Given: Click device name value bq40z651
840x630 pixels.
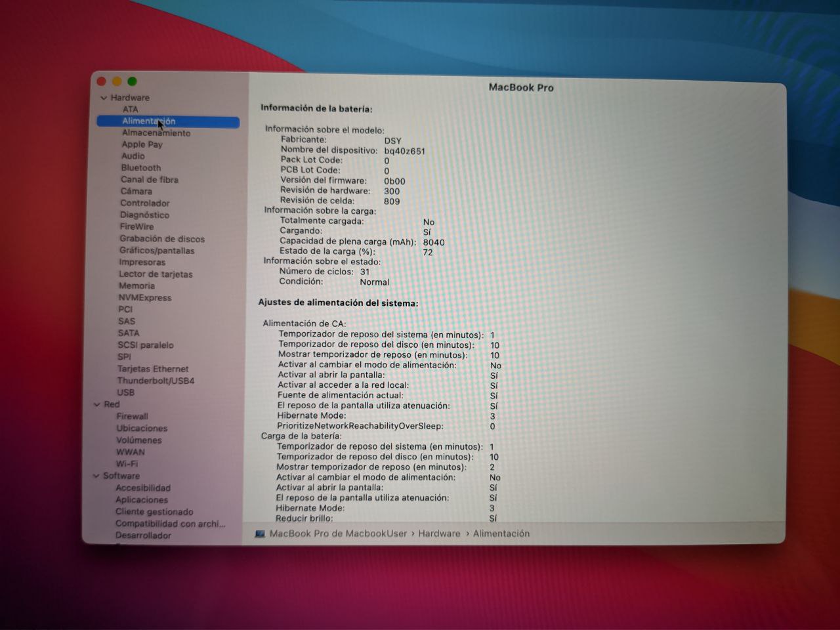Looking at the screenshot, I should click(404, 151).
